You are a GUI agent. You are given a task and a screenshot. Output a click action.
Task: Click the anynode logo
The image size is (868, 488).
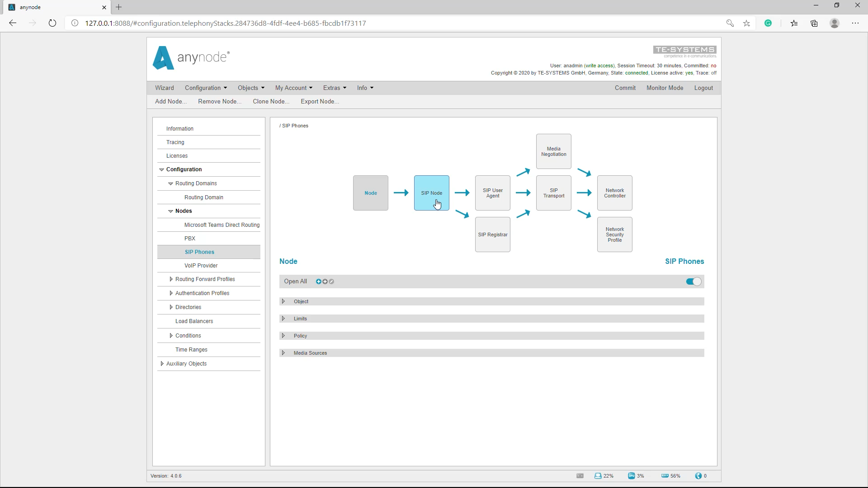[x=191, y=57]
